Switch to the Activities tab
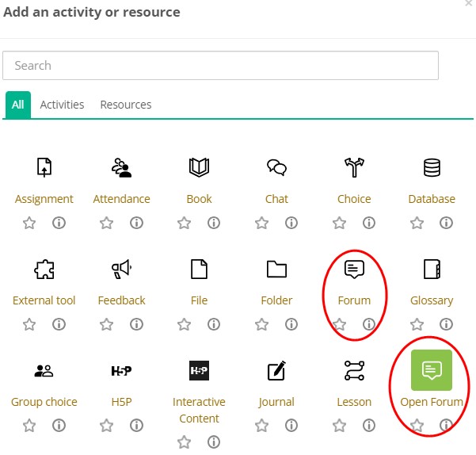 click(62, 105)
